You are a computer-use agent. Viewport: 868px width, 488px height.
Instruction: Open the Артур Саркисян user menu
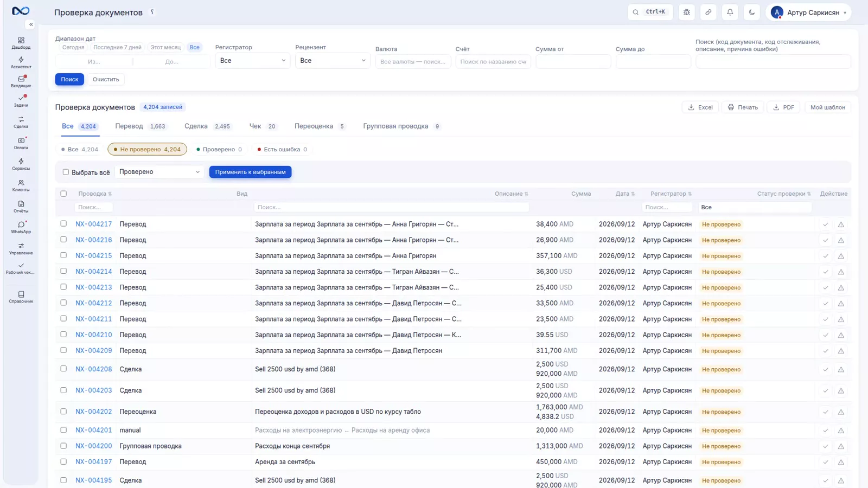pyautogui.click(x=808, y=12)
